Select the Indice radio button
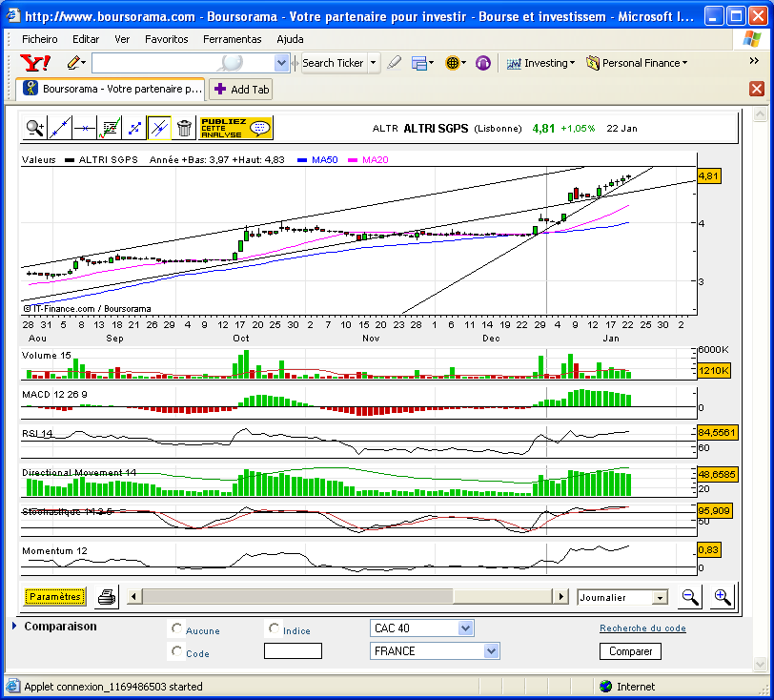Viewport: 774px width, 700px height. point(274,628)
